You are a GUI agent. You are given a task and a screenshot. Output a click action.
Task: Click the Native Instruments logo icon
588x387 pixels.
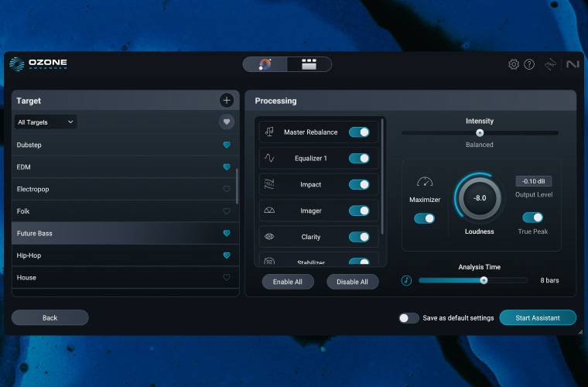pyautogui.click(x=572, y=64)
